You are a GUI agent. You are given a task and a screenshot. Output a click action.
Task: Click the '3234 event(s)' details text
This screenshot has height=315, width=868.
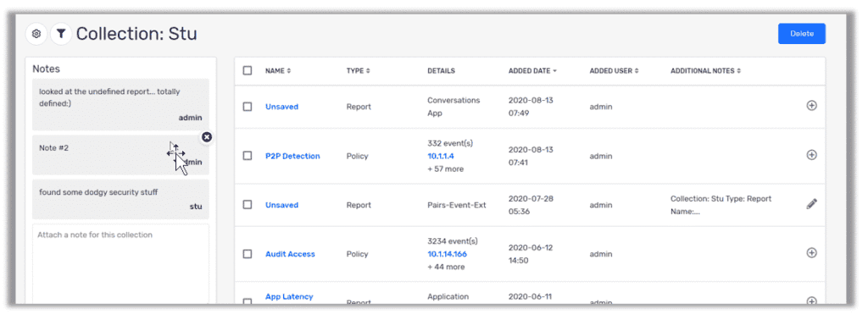pyautogui.click(x=453, y=241)
